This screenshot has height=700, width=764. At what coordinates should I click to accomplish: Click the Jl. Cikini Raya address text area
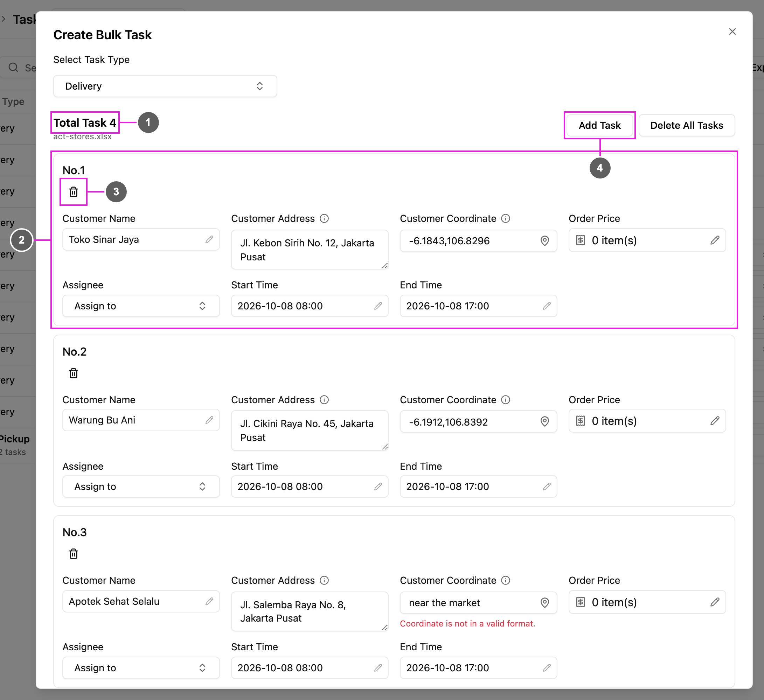click(x=310, y=430)
